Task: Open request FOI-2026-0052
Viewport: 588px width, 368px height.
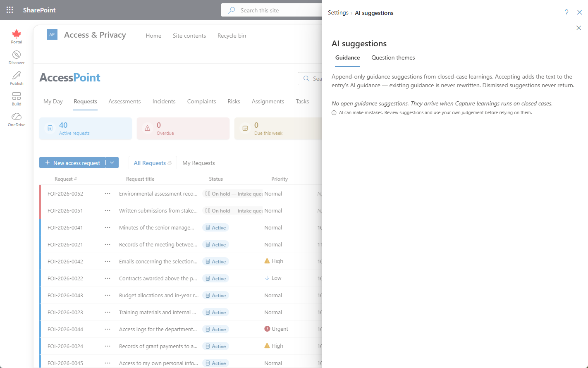Action: (65, 194)
